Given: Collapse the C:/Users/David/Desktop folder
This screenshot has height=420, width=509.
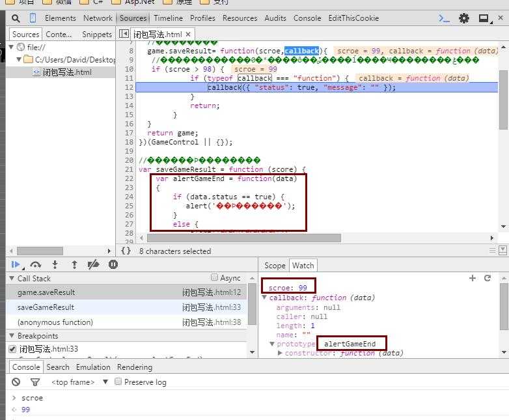Looking at the screenshot, I should [19, 59].
